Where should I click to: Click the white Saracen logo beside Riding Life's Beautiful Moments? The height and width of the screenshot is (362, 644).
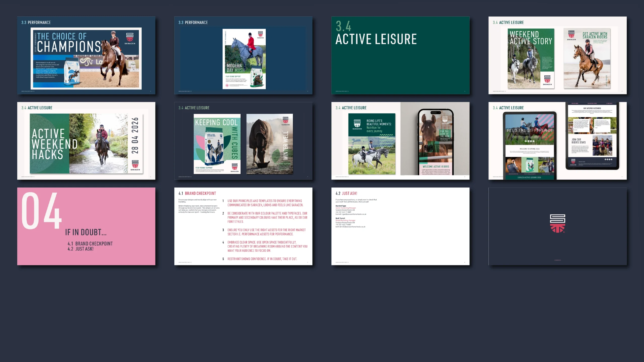357,124
